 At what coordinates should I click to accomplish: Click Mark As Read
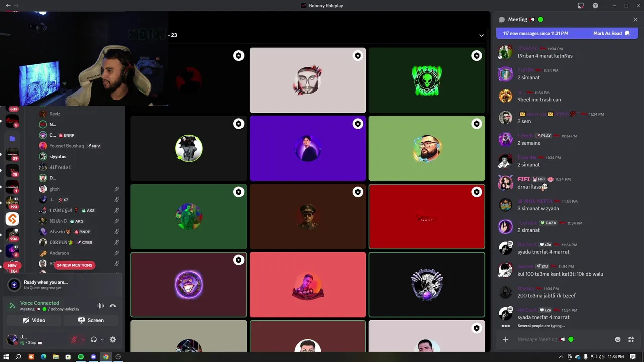[611, 33]
